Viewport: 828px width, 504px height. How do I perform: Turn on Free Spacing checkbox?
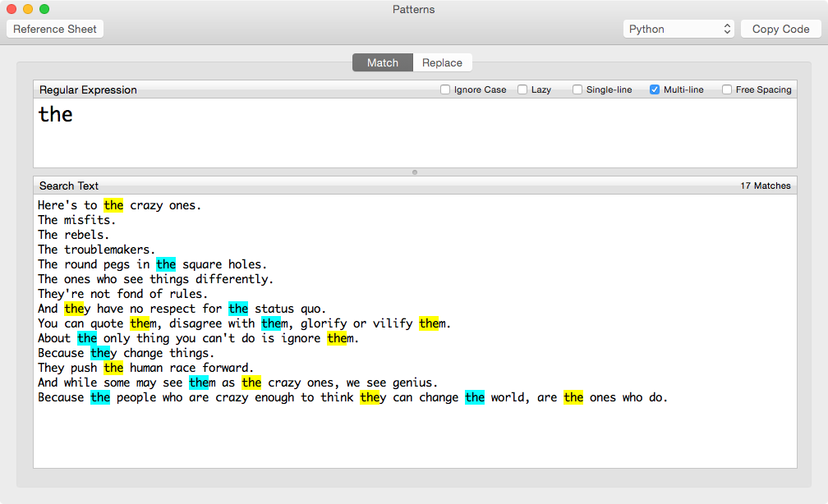727,89
